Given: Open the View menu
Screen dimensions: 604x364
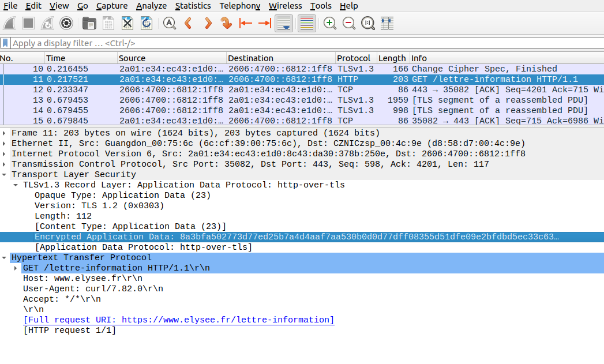Looking at the screenshot, I should tap(59, 6).
